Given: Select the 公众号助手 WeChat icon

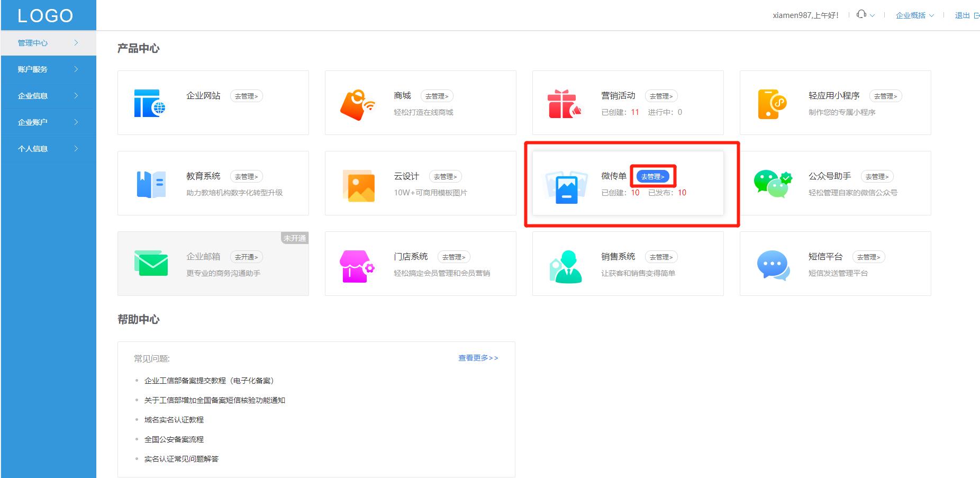Looking at the screenshot, I should tap(773, 183).
